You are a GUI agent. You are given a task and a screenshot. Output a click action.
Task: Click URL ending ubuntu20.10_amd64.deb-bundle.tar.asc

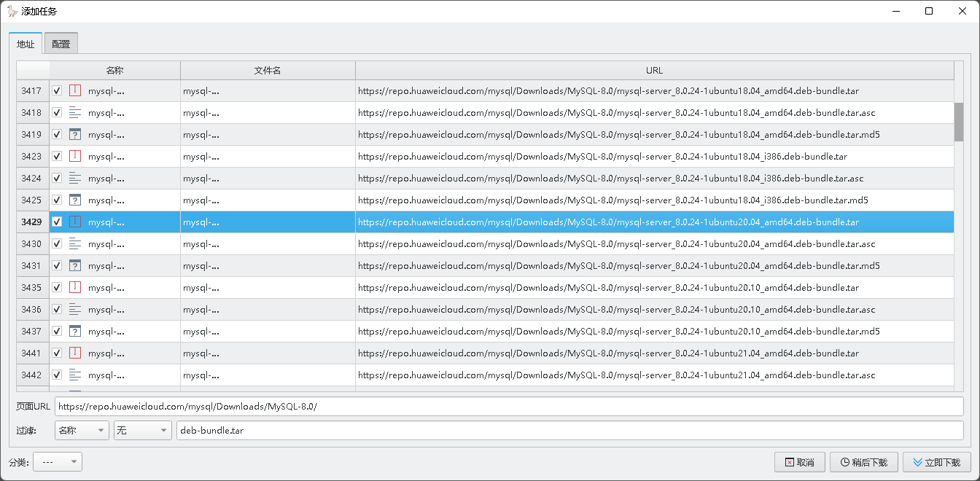coord(616,310)
